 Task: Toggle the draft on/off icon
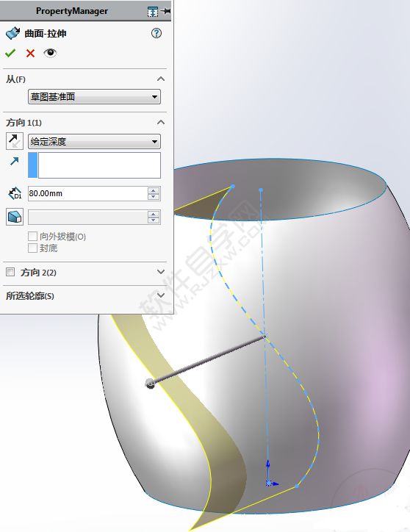15,217
